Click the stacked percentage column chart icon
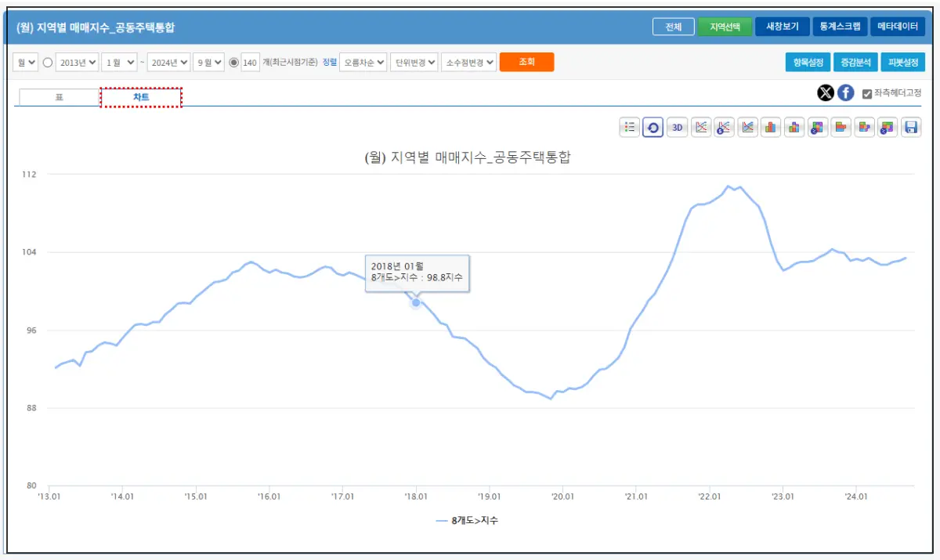 (818, 127)
